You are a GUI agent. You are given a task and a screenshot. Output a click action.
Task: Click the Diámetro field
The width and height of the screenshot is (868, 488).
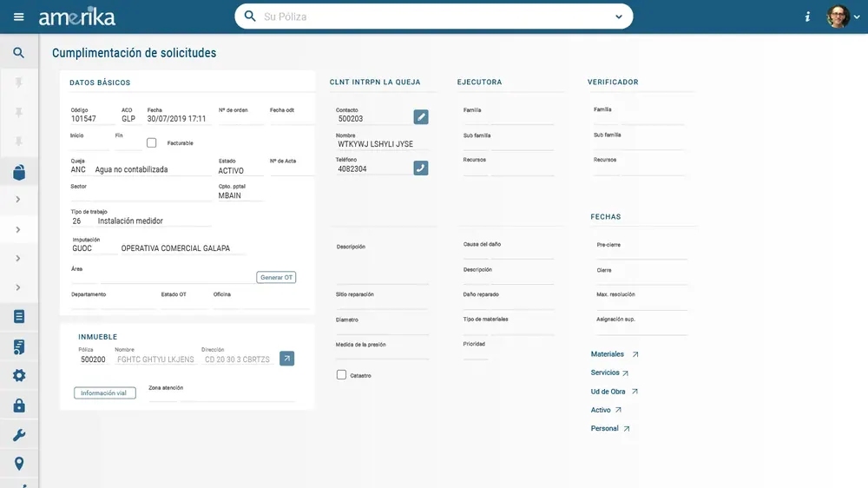click(x=382, y=328)
